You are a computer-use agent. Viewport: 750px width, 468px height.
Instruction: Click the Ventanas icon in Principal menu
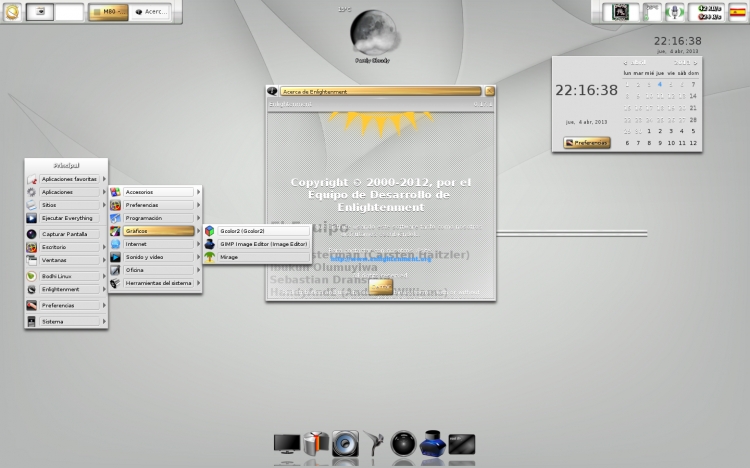pos(32,260)
